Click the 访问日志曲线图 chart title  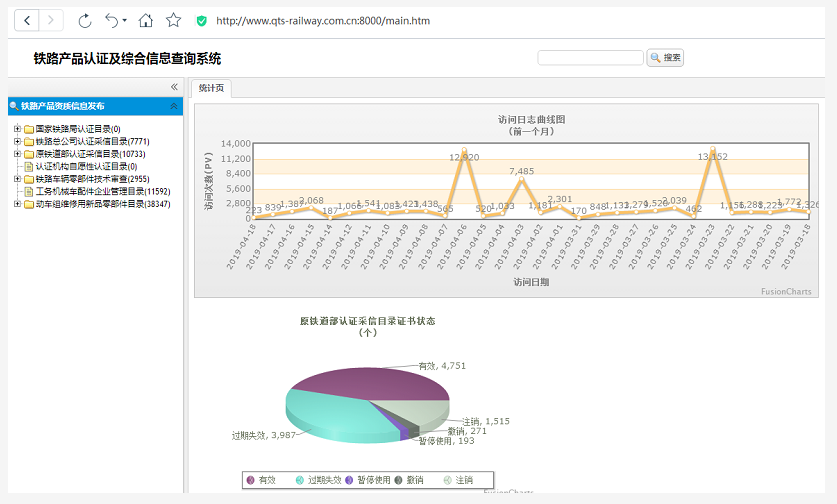(531, 120)
